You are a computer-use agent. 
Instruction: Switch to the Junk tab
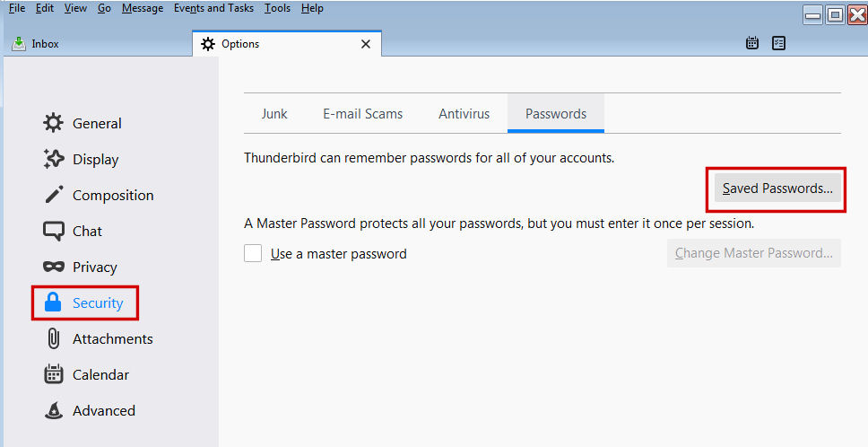click(274, 114)
